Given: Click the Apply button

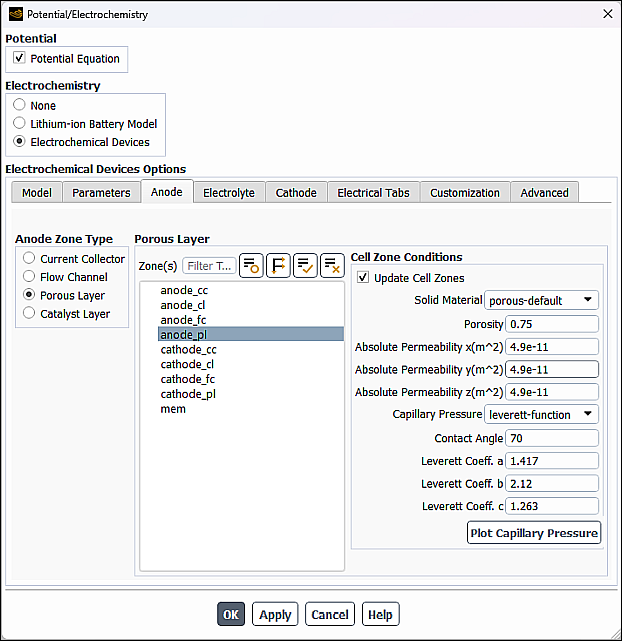Looking at the screenshot, I should point(275,614).
